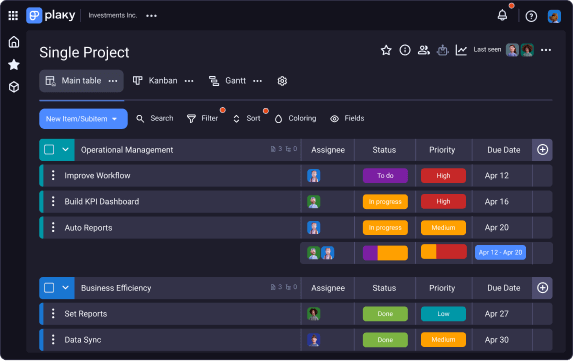This screenshot has width=573, height=361.
Task: Open the Gantt view options dots
Action: tap(258, 81)
